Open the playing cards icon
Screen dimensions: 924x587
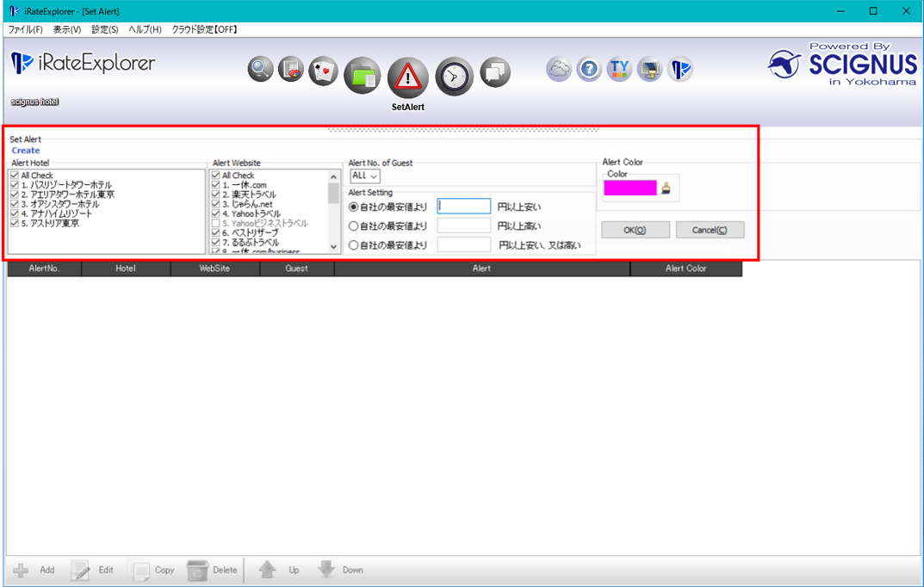coord(324,71)
